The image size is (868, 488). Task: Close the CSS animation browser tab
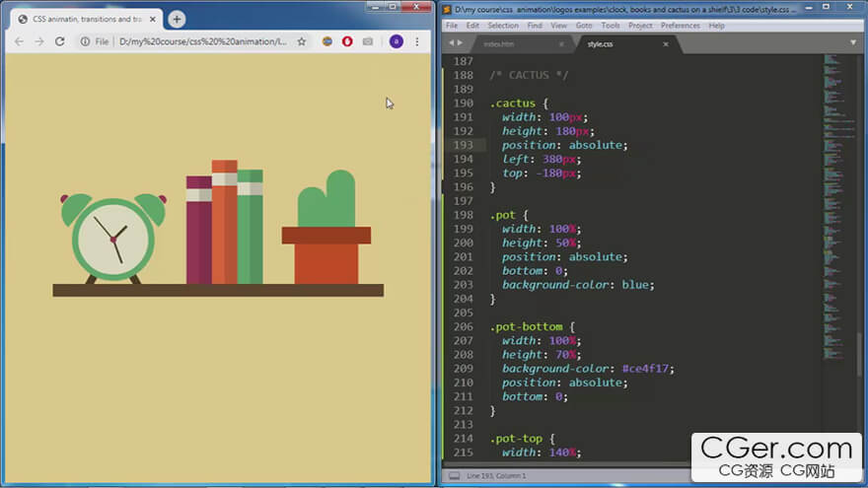(153, 19)
